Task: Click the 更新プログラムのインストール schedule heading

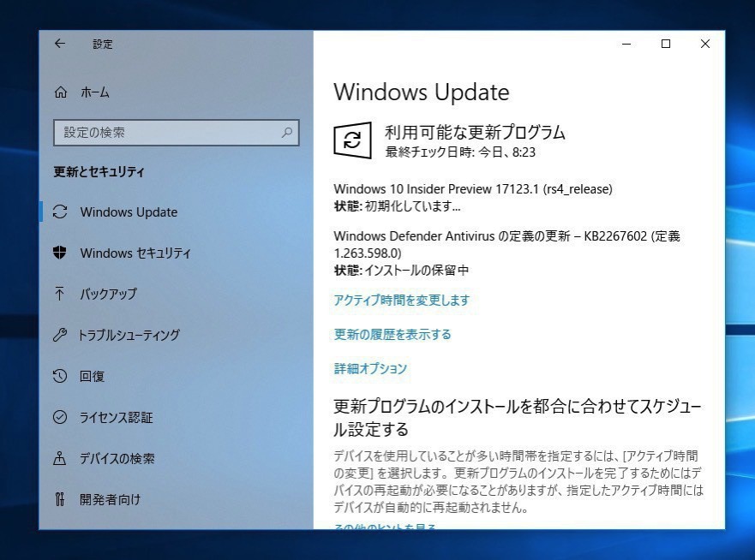Action: click(x=517, y=418)
